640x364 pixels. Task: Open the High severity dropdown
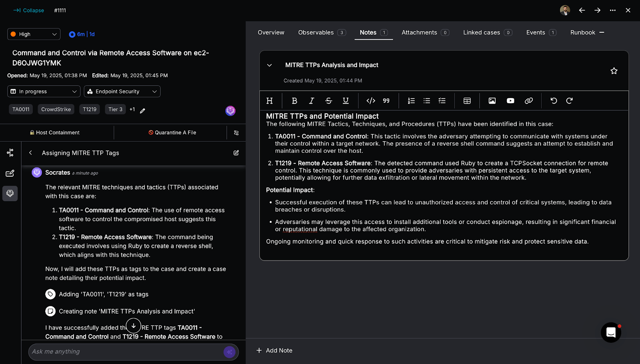click(x=34, y=34)
